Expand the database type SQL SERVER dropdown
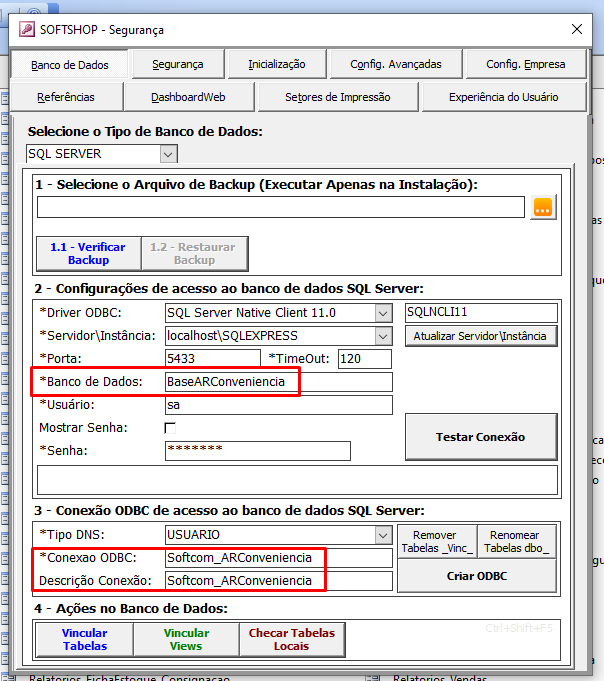604x681 pixels. pos(168,154)
